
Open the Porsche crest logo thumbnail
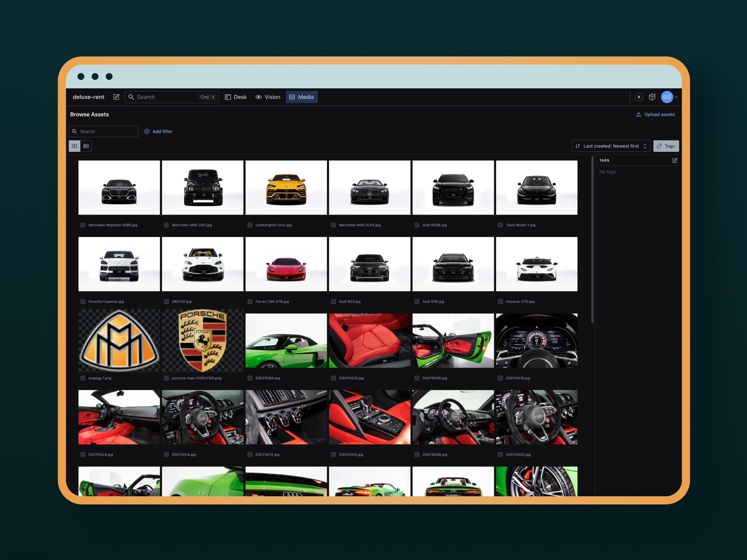coord(203,341)
